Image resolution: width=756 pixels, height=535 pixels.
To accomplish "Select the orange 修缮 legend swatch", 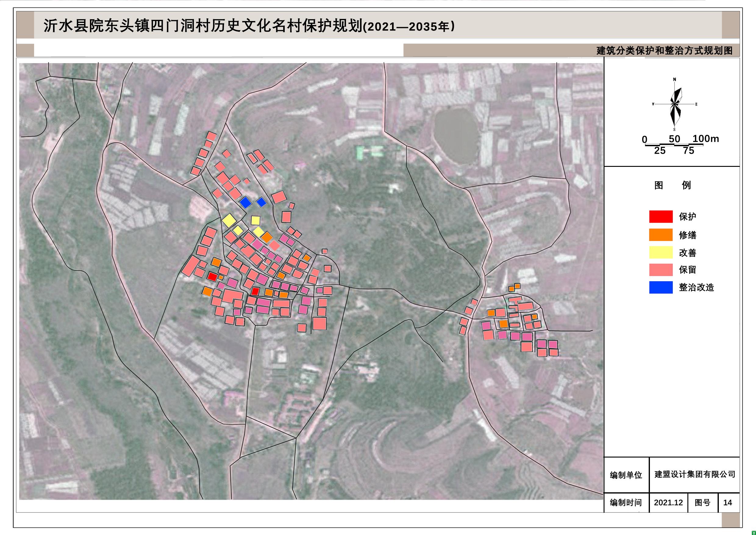I will click(661, 235).
